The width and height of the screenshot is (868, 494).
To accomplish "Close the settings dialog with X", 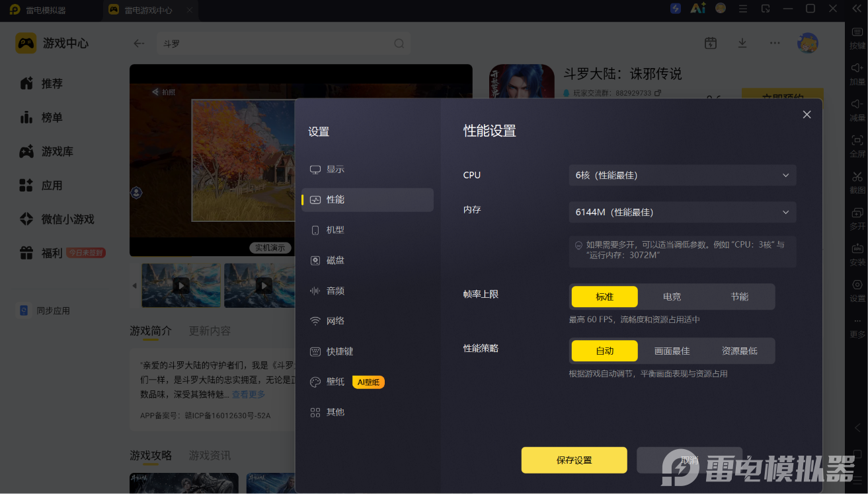I will pyautogui.click(x=807, y=115).
